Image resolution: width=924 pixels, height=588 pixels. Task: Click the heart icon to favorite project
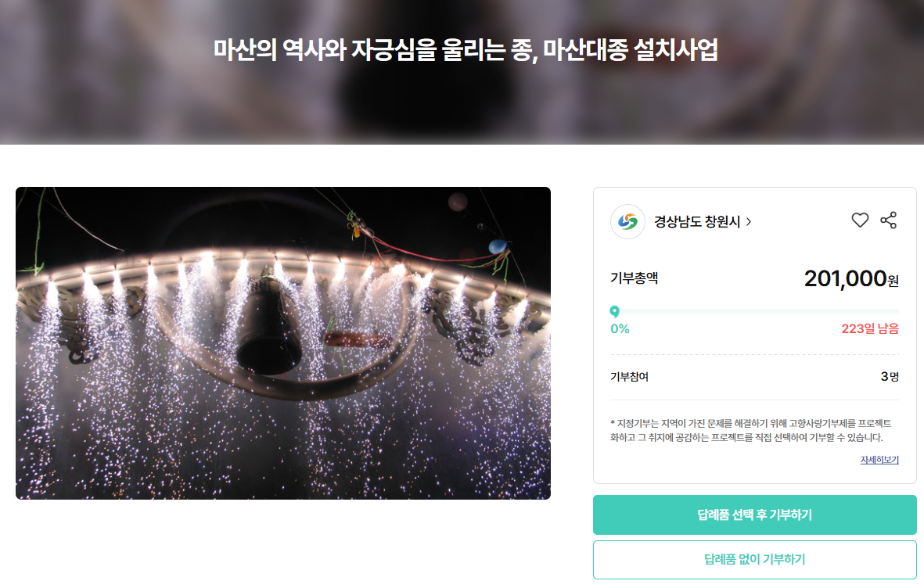point(860,220)
